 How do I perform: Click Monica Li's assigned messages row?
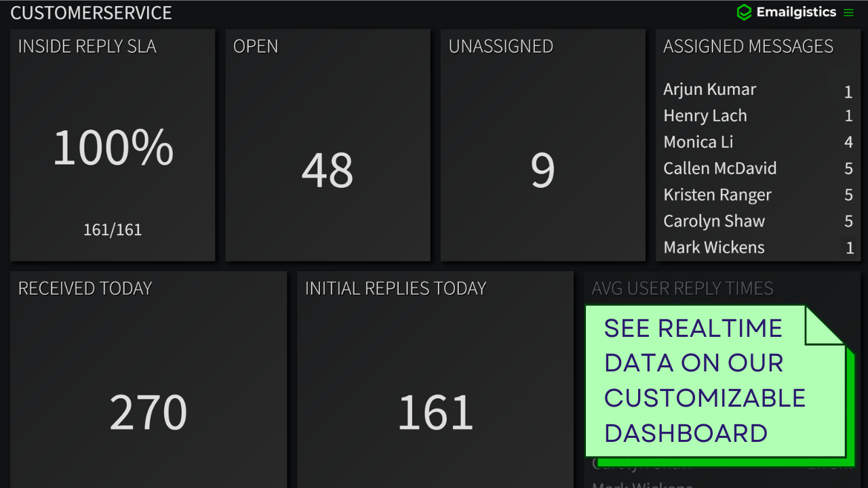pos(698,142)
